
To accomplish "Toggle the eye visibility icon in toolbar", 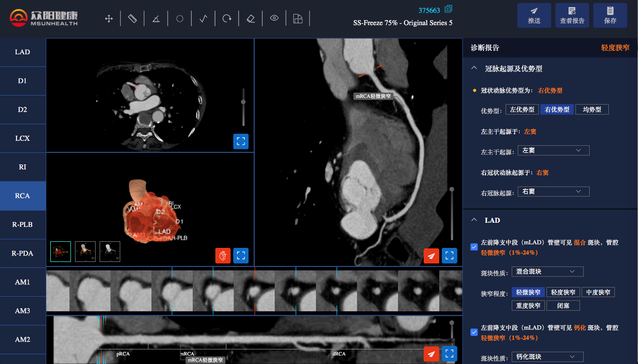I will (x=274, y=19).
